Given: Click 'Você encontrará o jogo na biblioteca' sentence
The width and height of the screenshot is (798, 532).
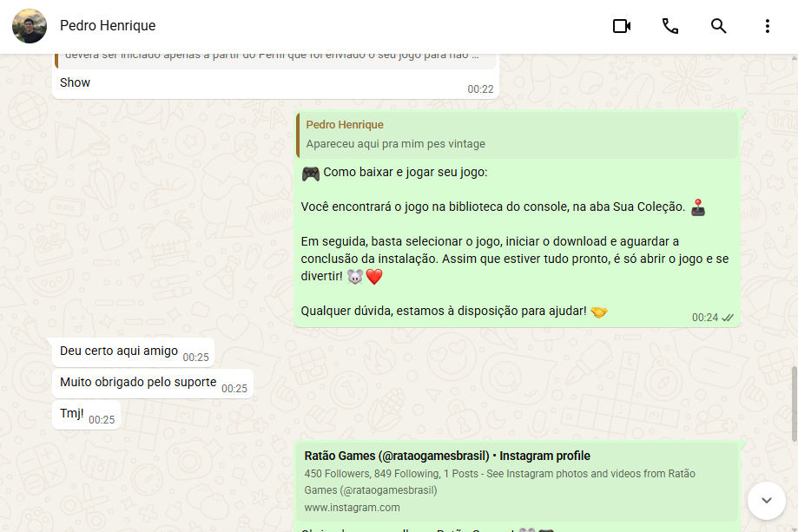Looking at the screenshot, I should [492, 207].
